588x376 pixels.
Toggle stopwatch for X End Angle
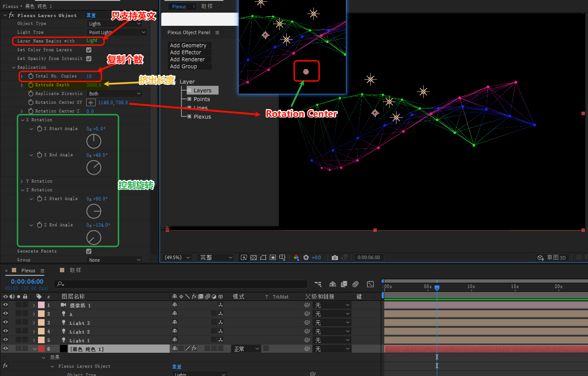(x=39, y=155)
